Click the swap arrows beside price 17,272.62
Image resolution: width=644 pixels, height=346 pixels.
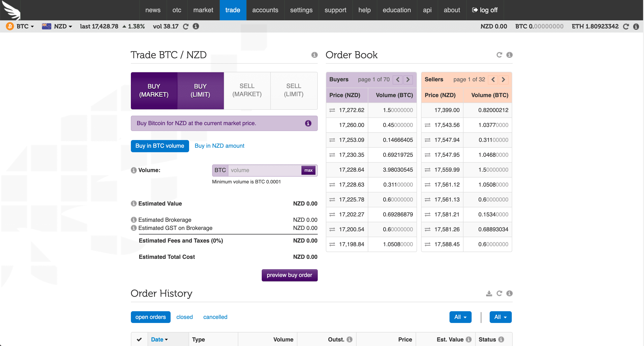[x=332, y=110]
